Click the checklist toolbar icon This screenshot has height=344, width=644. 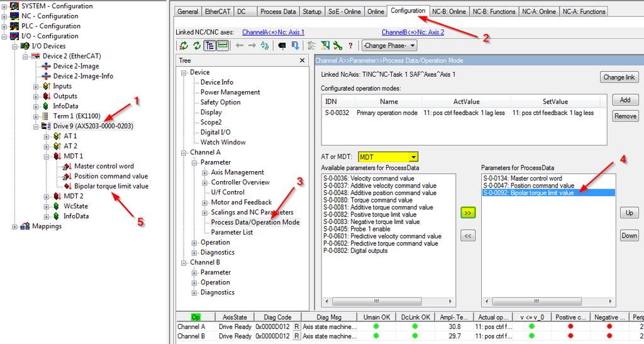[x=312, y=45]
